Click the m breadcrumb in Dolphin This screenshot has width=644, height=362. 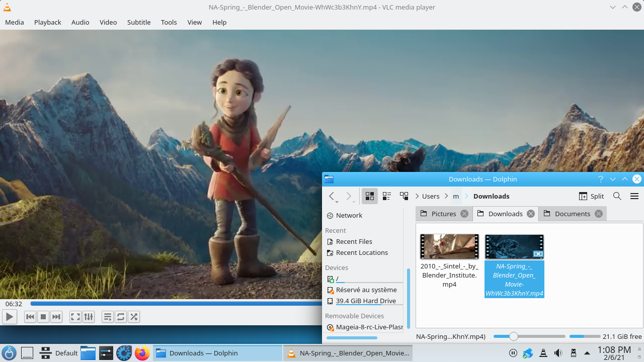[456, 196]
